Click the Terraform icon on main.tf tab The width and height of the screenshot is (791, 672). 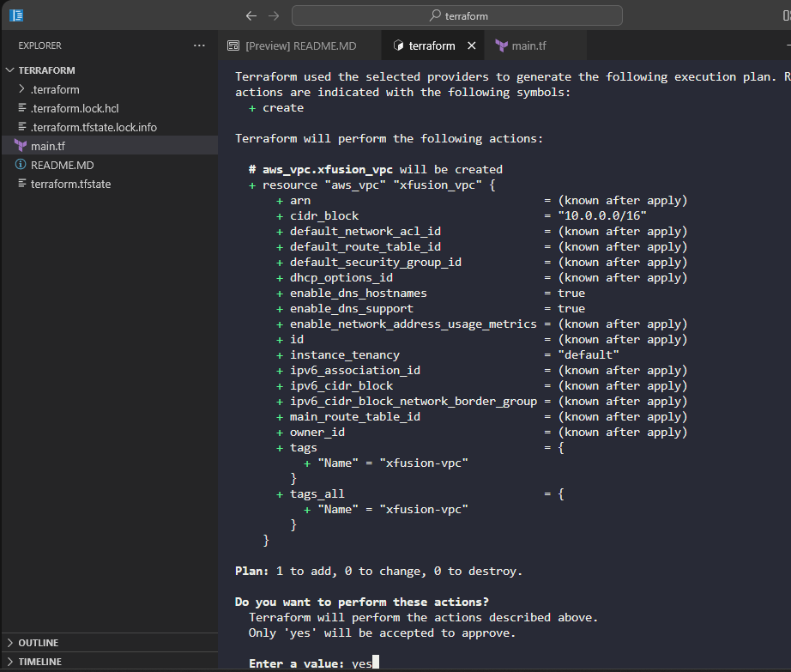click(x=501, y=45)
